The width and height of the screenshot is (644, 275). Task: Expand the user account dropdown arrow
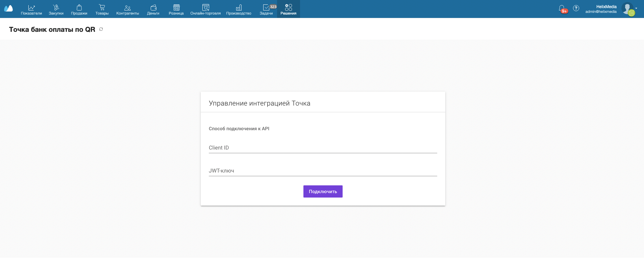[636, 8]
